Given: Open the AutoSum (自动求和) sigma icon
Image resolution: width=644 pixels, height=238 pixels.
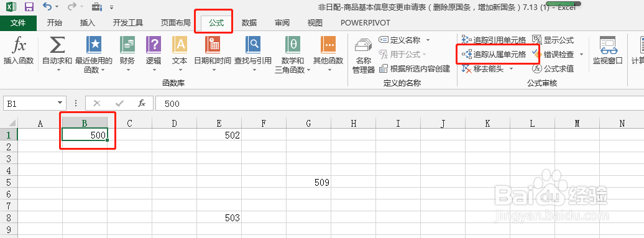Looking at the screenshot, I should point(57,45).
